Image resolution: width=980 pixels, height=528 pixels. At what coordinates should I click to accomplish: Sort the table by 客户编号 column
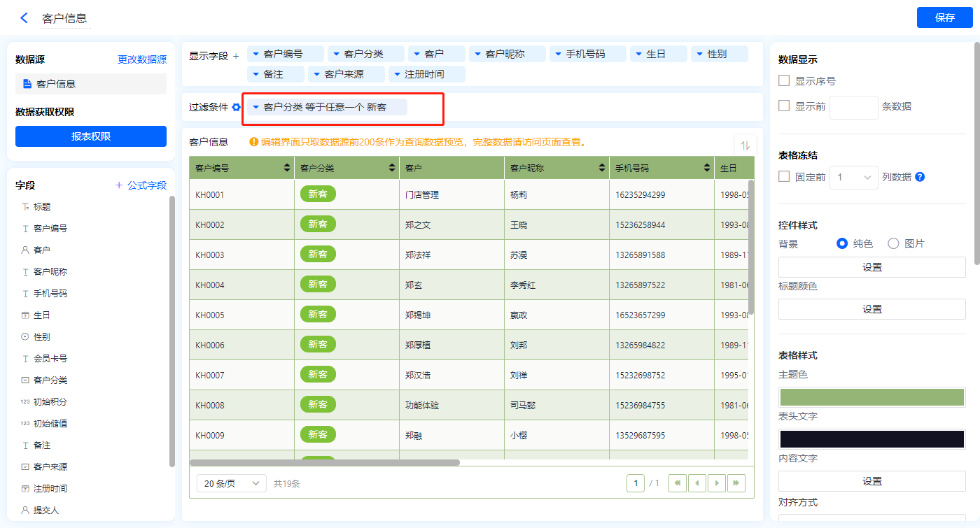pos(287,169)
